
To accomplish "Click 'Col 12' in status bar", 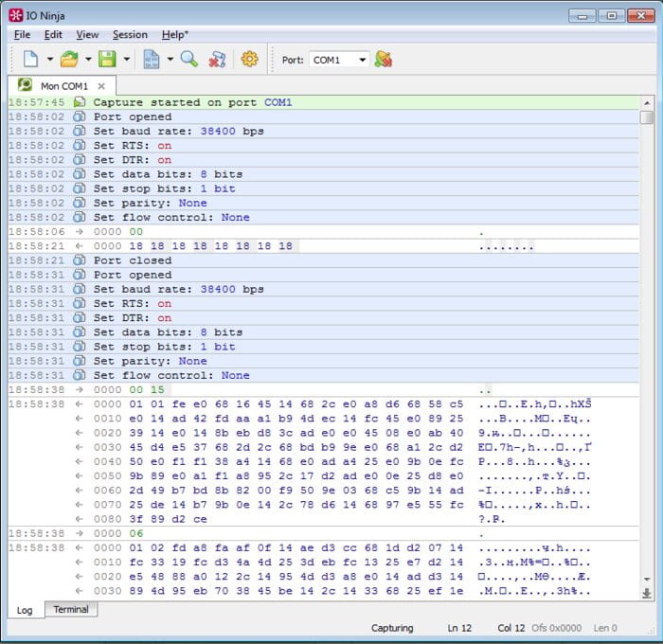I will [511, 628].
